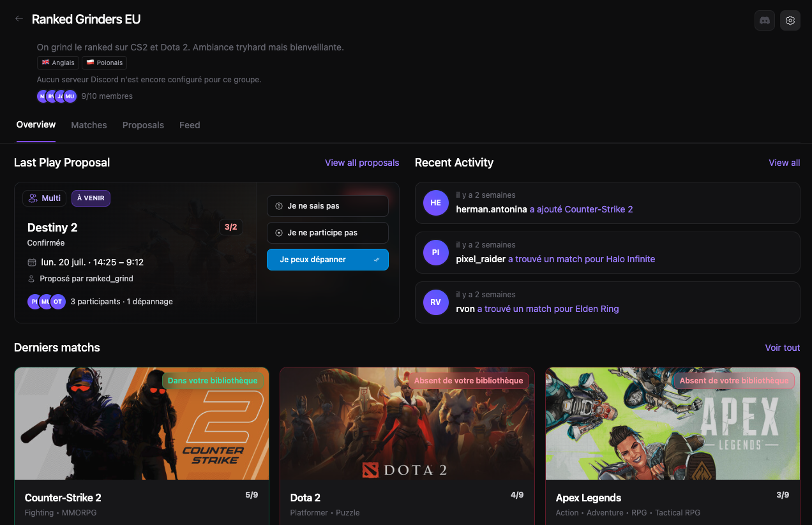The width and height of the screenshot is (812, 525).
Task: Click the 3/9 count on Apex Legends
Action: (783, 494)
